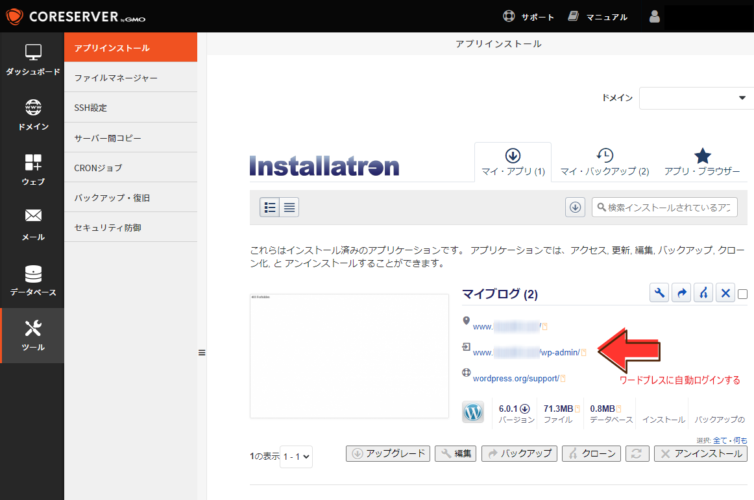
Task: Click the globe icon beside support URL
Action: (466, 372)
